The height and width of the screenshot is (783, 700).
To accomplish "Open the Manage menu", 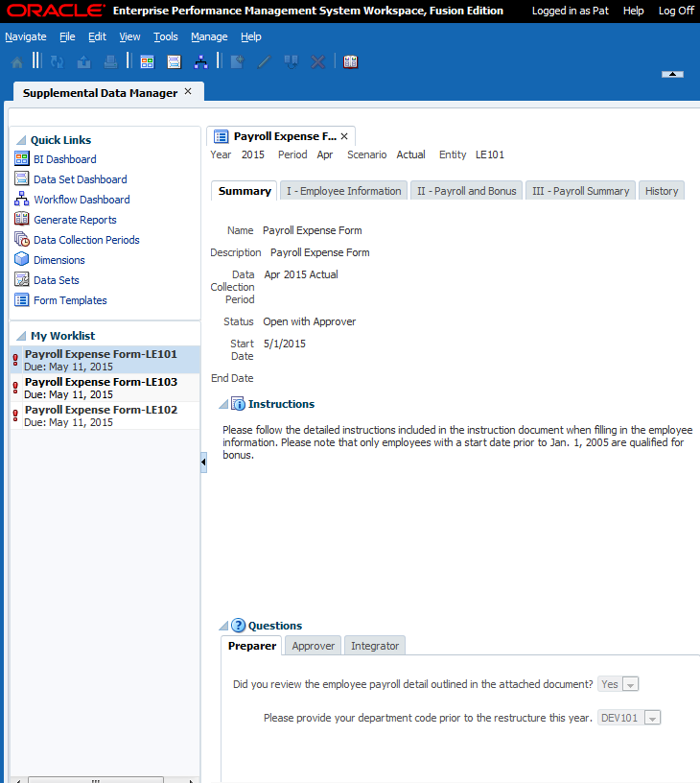I will point(209,37).
